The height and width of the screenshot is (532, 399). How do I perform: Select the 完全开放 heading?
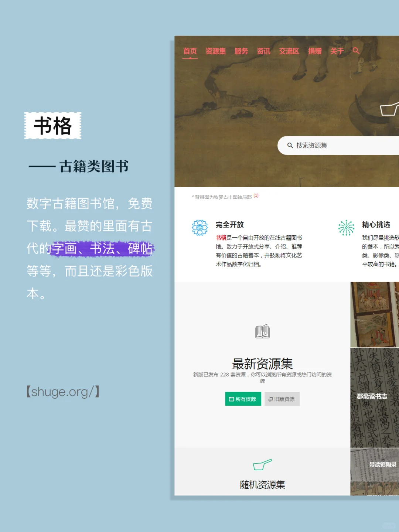click(x=230, y=225)
